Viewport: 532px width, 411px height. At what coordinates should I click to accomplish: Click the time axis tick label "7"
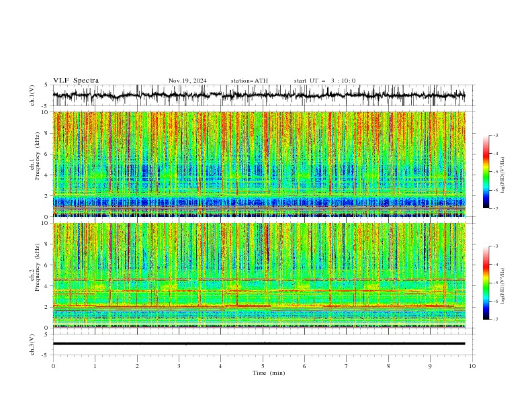point(347,366)
